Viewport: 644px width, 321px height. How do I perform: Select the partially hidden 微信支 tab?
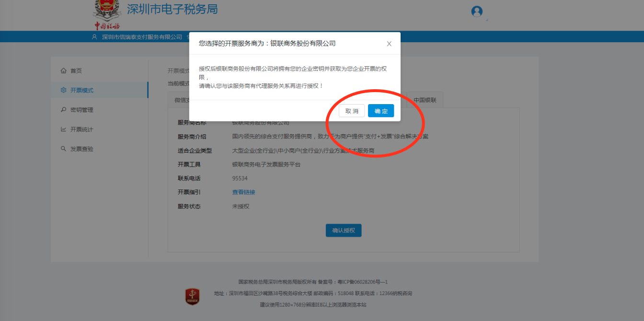pyautogui.click(x=180, y=100)
